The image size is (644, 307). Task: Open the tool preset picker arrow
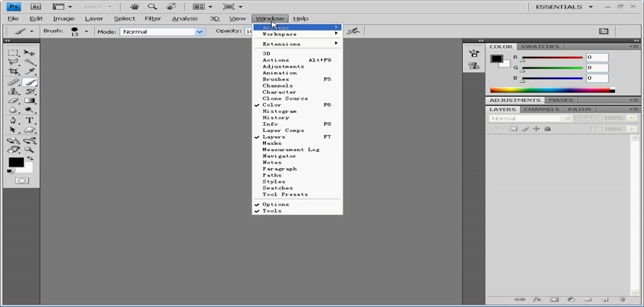tap(31, 31)
